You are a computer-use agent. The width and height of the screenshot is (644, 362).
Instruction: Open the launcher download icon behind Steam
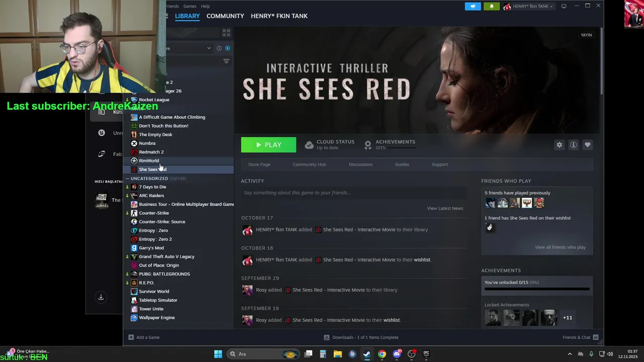coord(101,297)
